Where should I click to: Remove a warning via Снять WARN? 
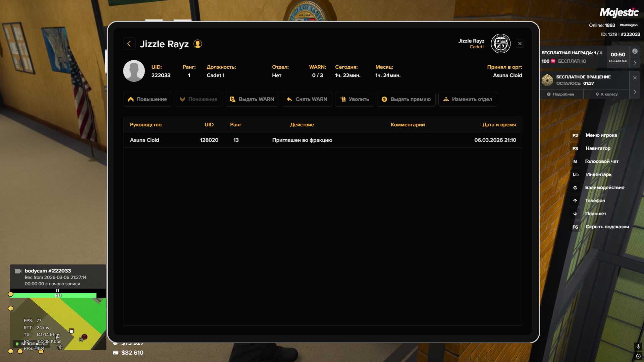[307, 99]
